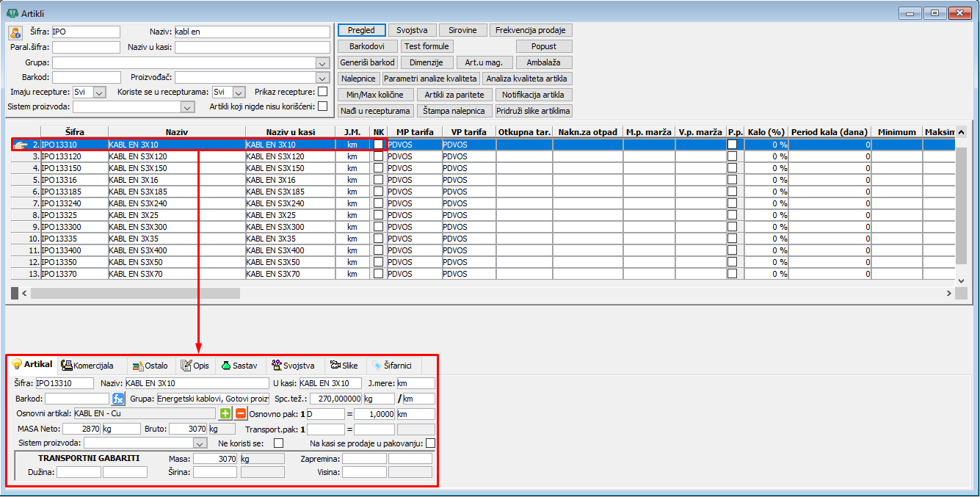Click the green plus icon for Osnovni artikal
Viewport: 980px width, 497px height.
click(x=226, y=414)
